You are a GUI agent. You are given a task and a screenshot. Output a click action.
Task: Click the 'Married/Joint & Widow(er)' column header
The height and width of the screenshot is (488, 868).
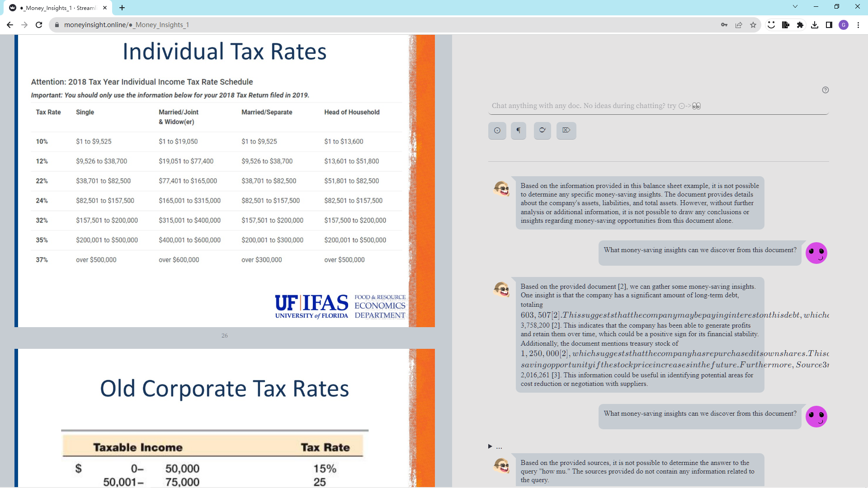tap(179, 117)
